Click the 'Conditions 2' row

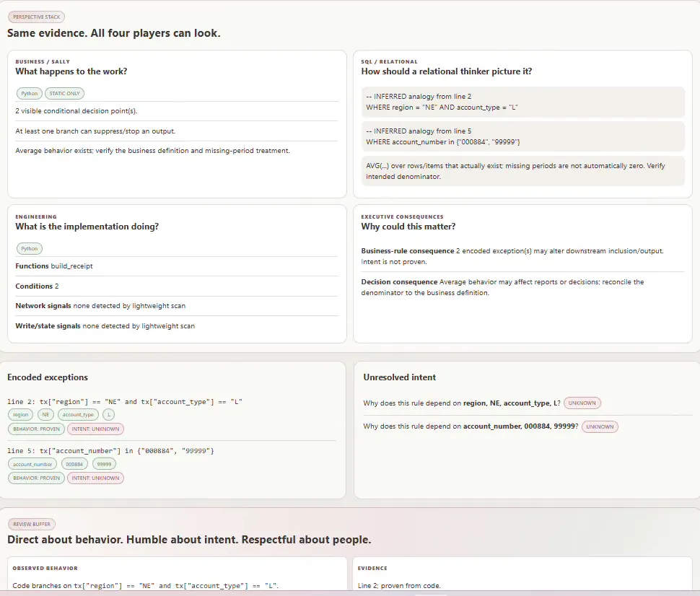[x=177, y=286]
